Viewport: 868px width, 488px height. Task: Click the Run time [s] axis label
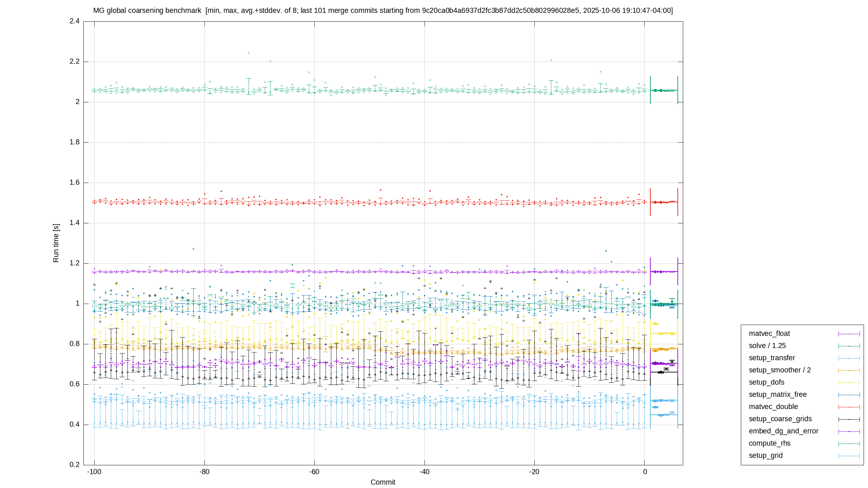point(56,243)
